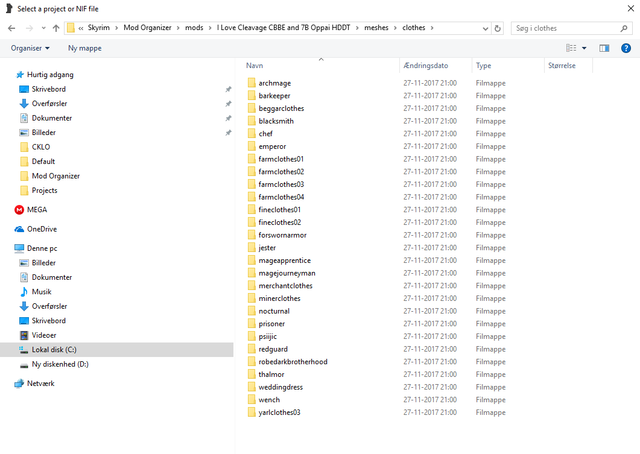640x454 pixels.
Task: Change view layout icon
Action: (571, 48)
